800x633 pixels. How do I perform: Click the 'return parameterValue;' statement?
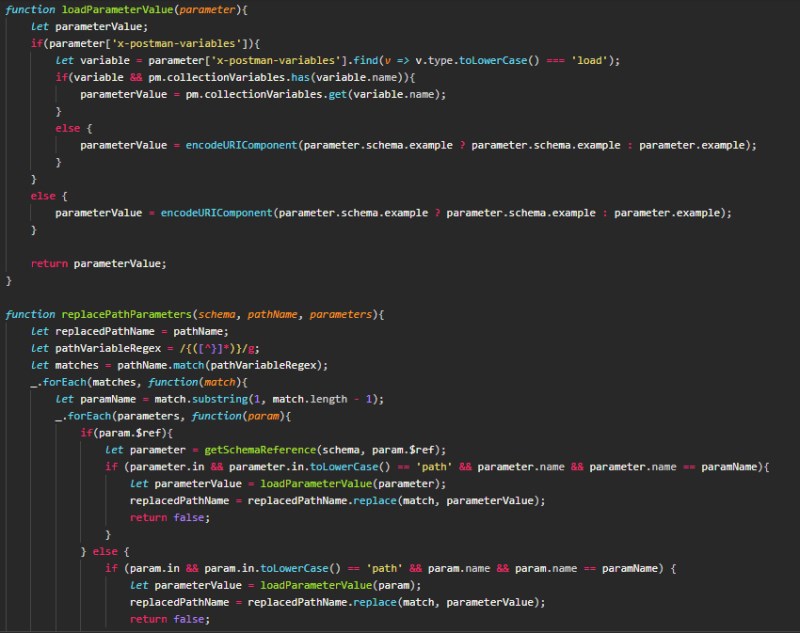98,263
